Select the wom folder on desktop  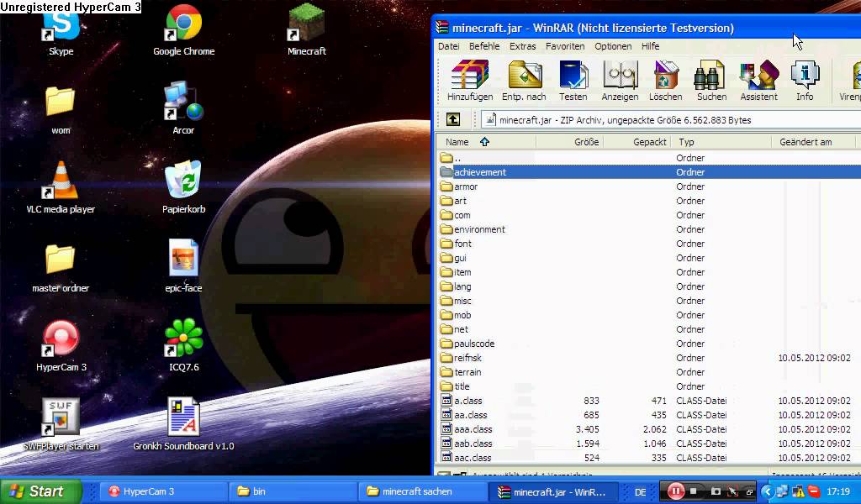[61, 110]
